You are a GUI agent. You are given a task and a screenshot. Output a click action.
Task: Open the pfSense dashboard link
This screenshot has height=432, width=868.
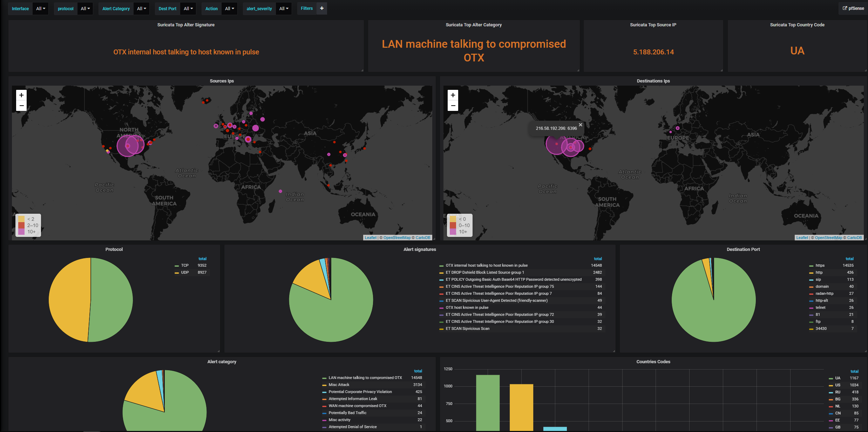853,8
